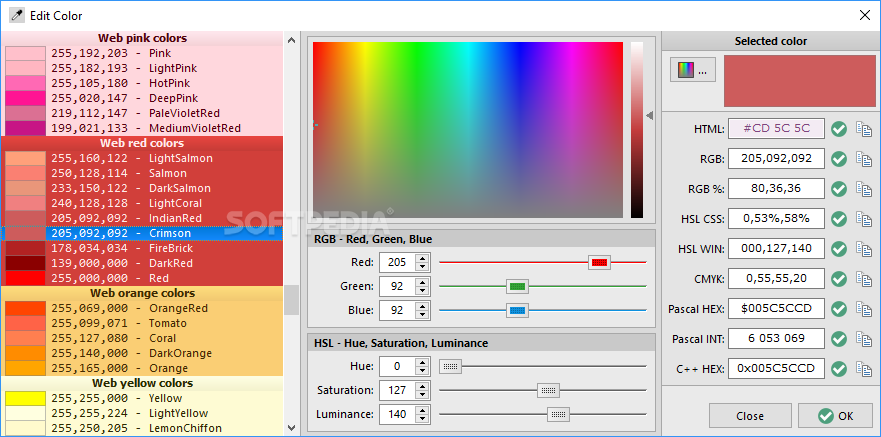Click the green check icon beside HSL WIN
The width and height of the screenshot is (881, 437).
point(839,249)
